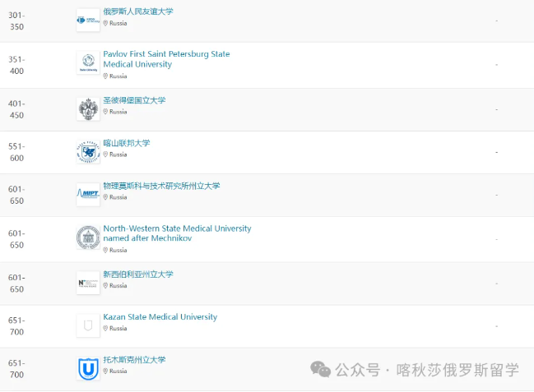Image resolution: width=534 pixels, height=392 pixels.
Task: Open the 圣彼得堡国立大学 university link
Action: pos(134,100)
